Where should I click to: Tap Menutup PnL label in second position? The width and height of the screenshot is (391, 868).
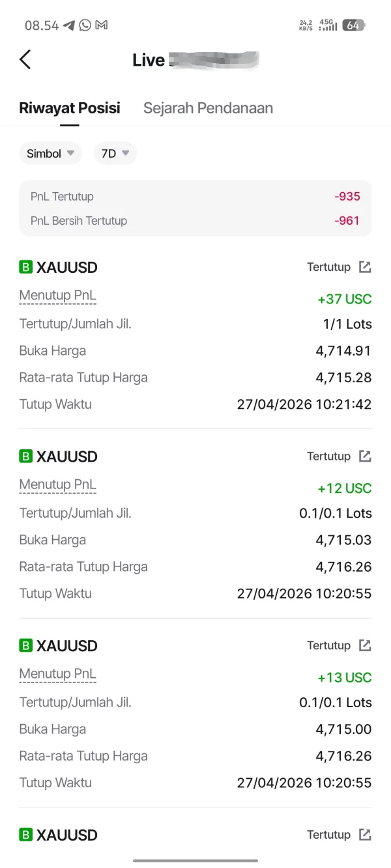point(57,484)
